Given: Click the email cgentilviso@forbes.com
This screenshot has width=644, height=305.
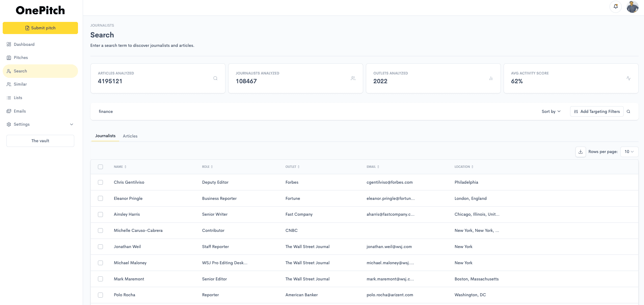Looking at the screenshot, I should tap(390, 182).
